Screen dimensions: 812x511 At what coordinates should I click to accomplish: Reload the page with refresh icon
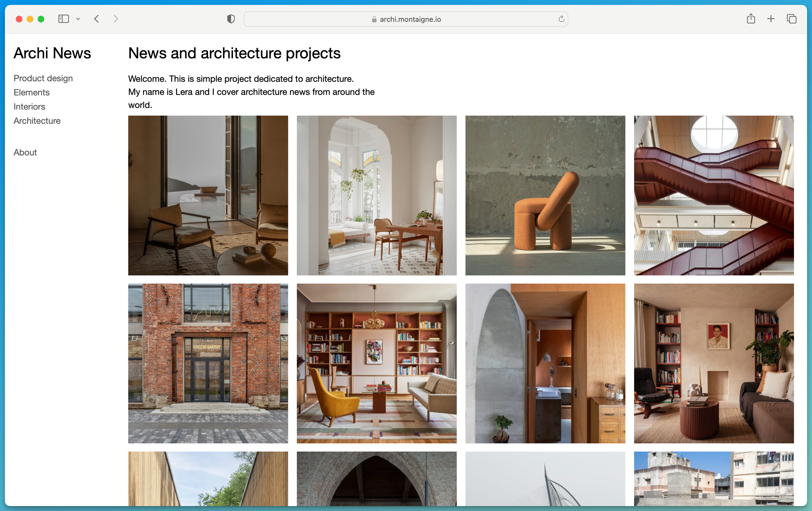tap(561, 19)
